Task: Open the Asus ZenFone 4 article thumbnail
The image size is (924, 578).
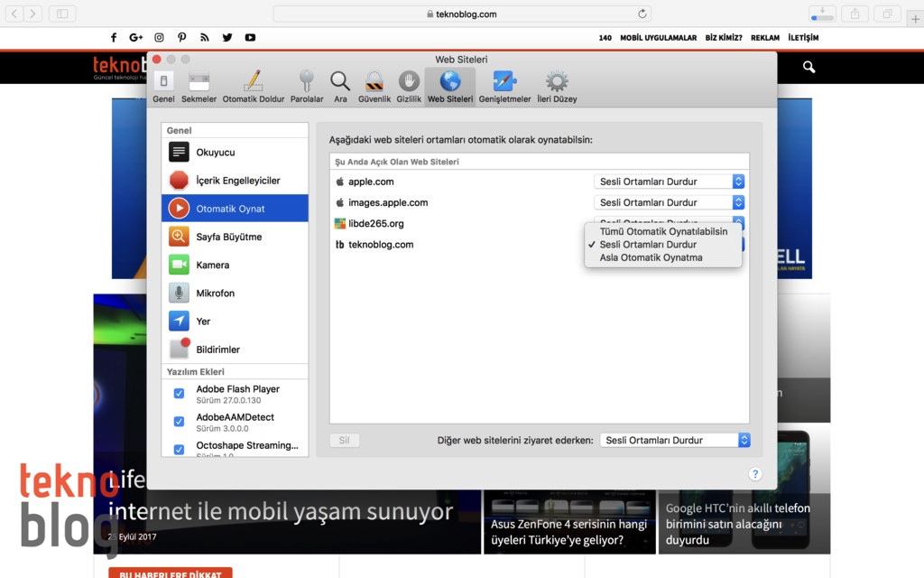Action: (x=569, y=522)
